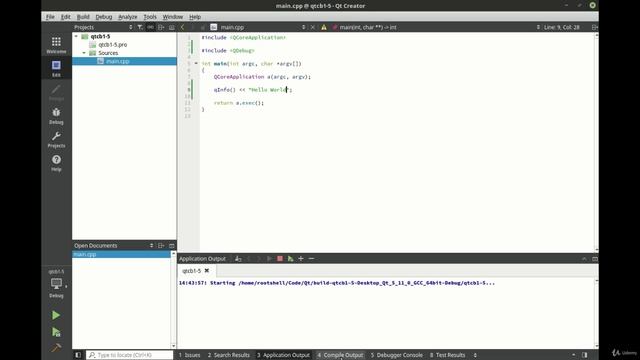The image size is (640, 360).
Task: Place cursor on the qInfo() code line
Action: (253, 89)
